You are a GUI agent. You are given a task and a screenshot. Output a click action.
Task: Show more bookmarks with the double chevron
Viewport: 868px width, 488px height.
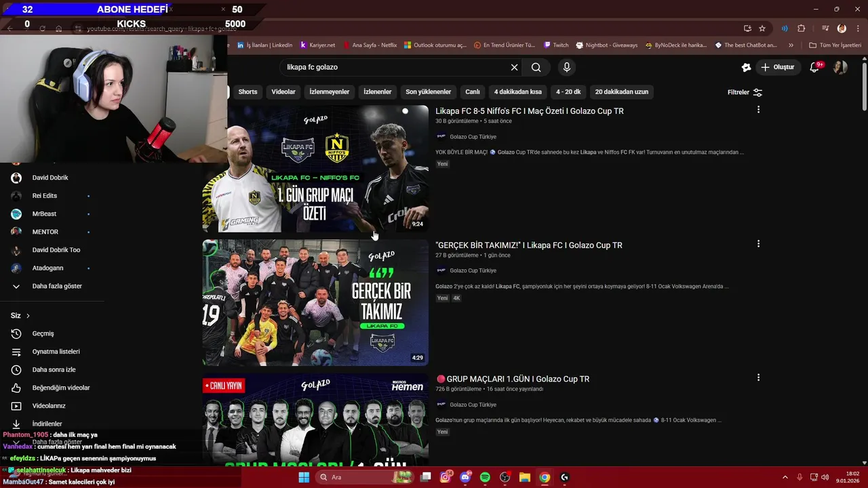point(791,45)
